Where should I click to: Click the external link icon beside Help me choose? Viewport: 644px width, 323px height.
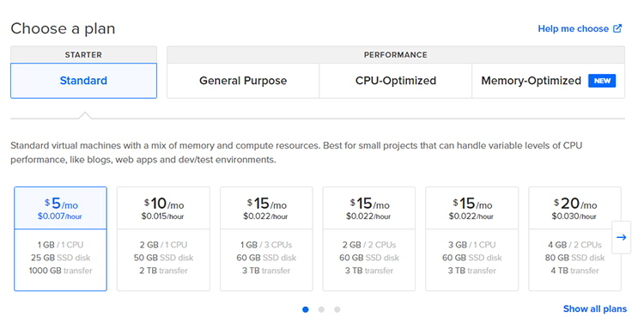617,28
